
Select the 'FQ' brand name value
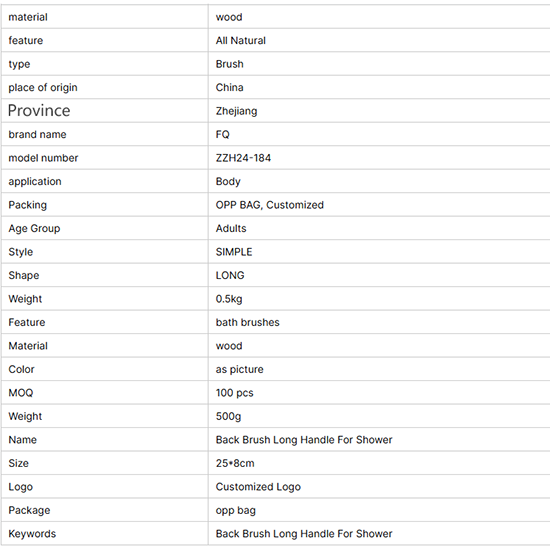(x=222, y=134)
